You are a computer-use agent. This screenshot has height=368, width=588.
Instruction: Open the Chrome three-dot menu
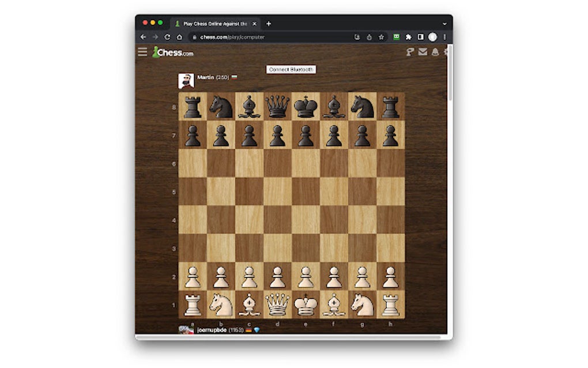pos(444,36)
